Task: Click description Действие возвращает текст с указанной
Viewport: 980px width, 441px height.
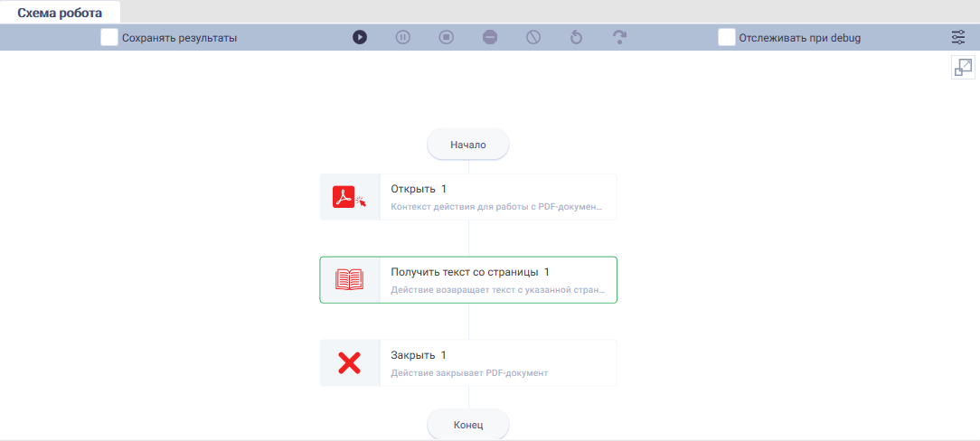Action: pos(498,290)
